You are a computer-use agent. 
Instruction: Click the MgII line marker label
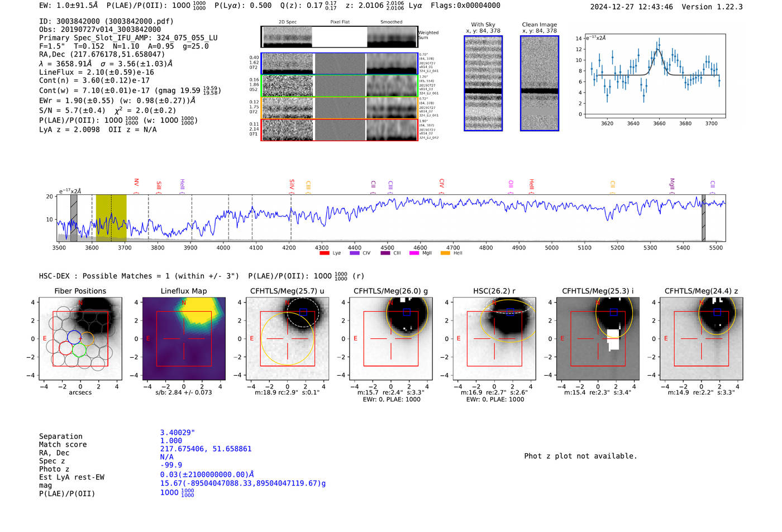click(672, 184)
